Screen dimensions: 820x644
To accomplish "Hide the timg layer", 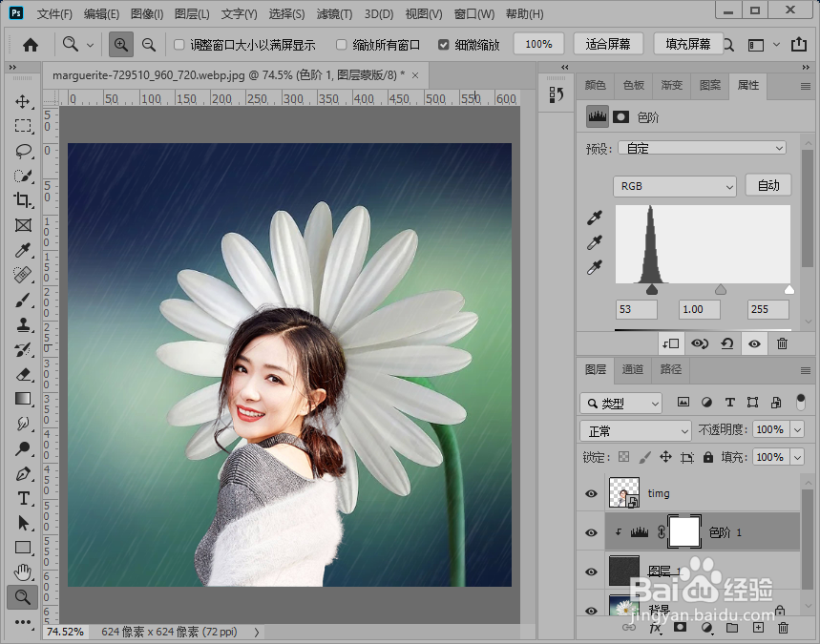I will click(591, 493).
